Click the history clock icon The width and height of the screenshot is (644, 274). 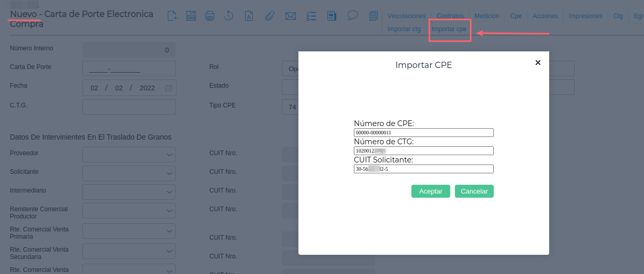[x=228, y=16]
